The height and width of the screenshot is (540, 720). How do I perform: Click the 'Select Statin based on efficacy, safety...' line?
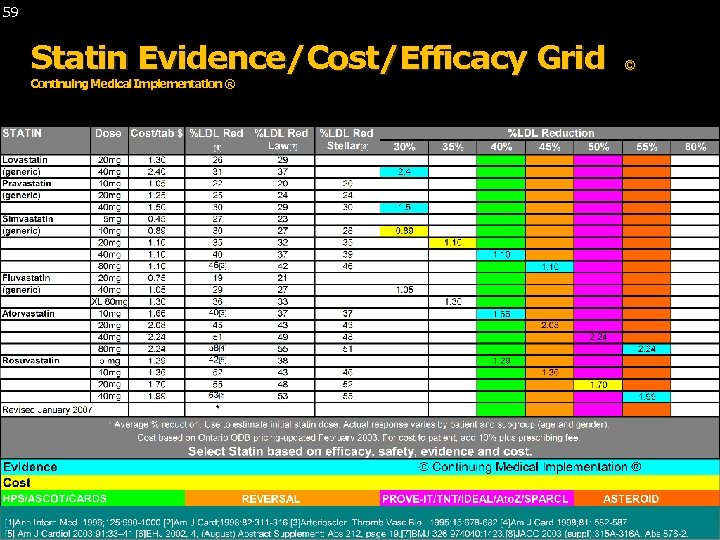point(360,451)
